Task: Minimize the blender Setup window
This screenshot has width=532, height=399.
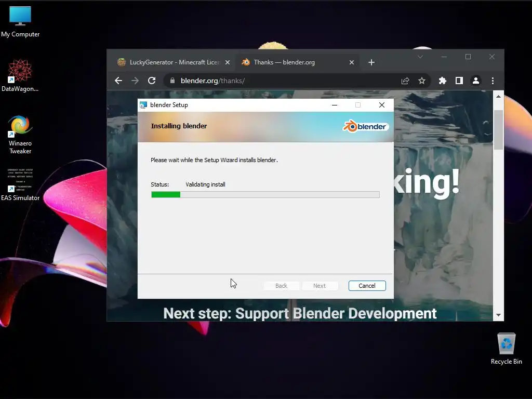Action: 335,105
